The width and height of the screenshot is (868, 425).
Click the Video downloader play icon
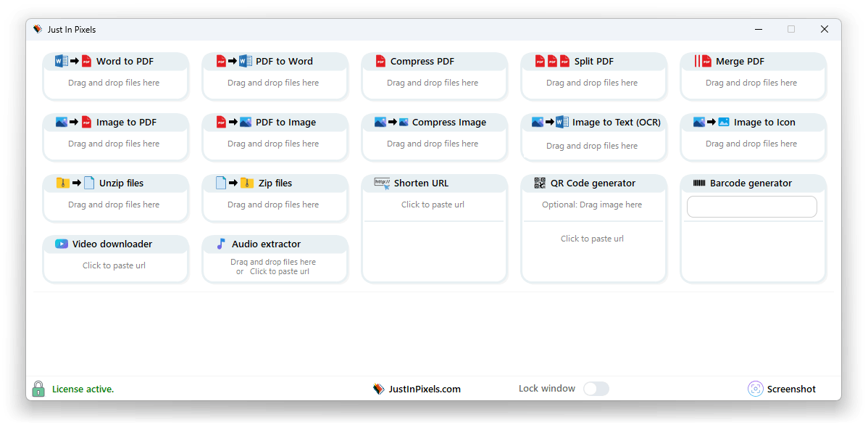62,244
